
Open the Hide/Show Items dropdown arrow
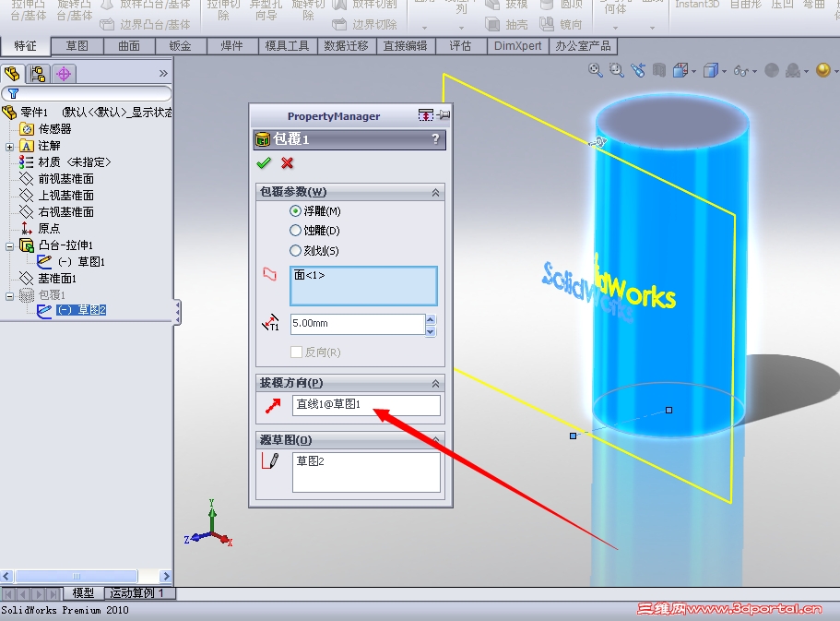(x=754, y=71)
